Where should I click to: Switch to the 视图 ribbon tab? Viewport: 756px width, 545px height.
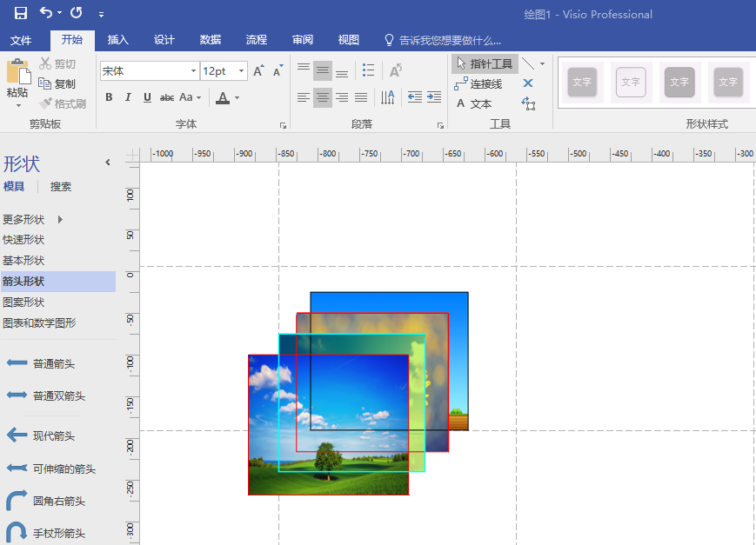click(x=348, y=40)
